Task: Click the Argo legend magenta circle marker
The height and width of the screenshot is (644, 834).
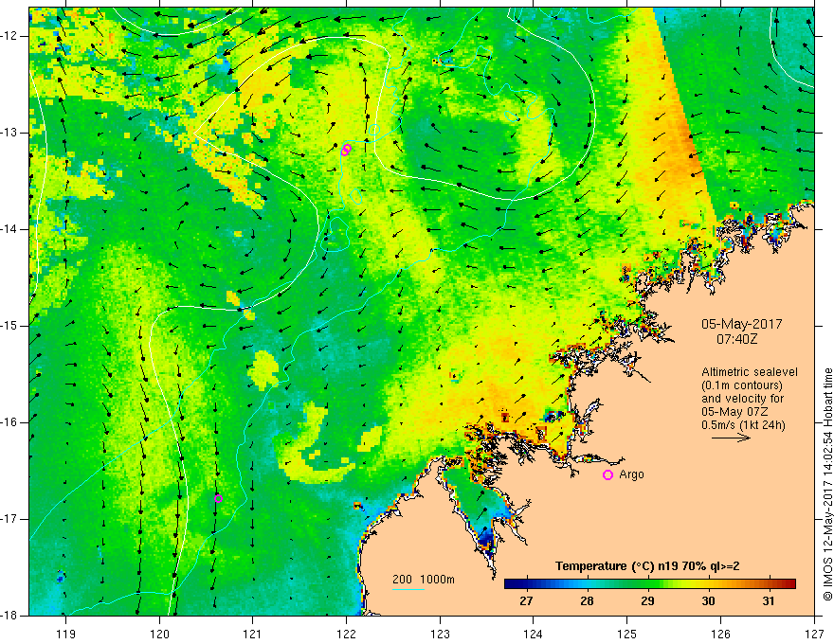Action: coord(607,475)
